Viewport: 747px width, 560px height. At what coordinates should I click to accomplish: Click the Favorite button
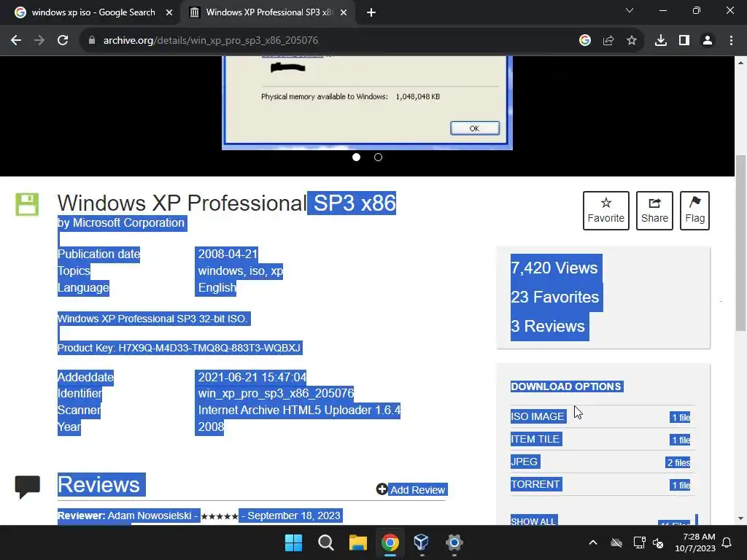606,211
